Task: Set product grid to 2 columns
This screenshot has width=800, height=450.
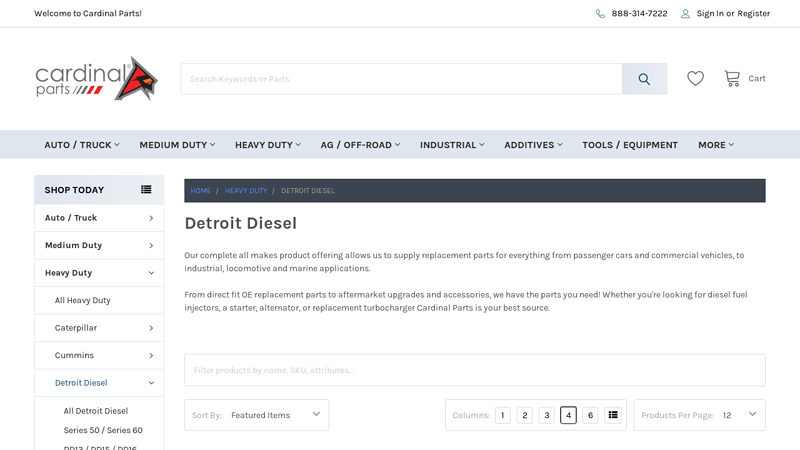Action: (x=524, y=415)
